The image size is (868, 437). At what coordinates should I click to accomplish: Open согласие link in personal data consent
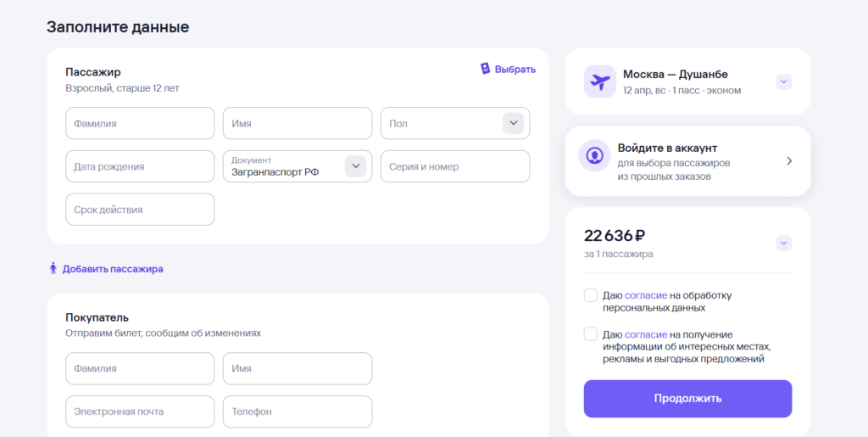(x=645, y=295)
